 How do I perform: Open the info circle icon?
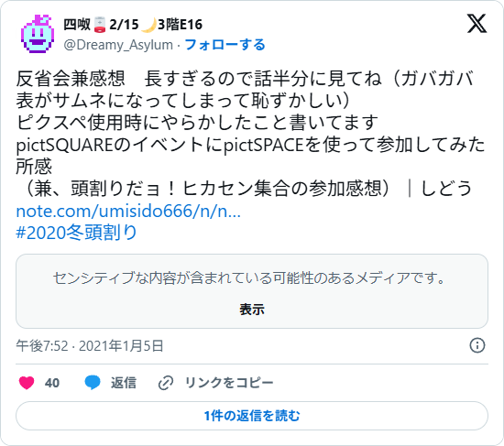(477, 345)
